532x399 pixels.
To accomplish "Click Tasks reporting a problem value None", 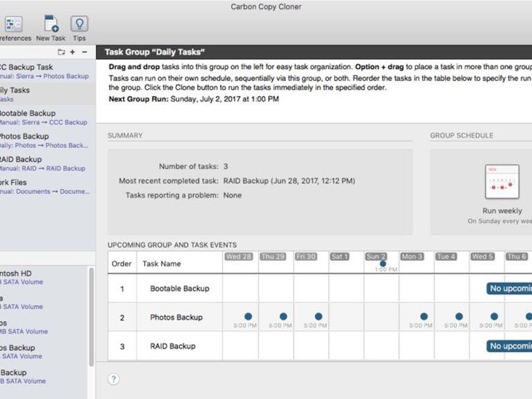I will coord(232,195).
